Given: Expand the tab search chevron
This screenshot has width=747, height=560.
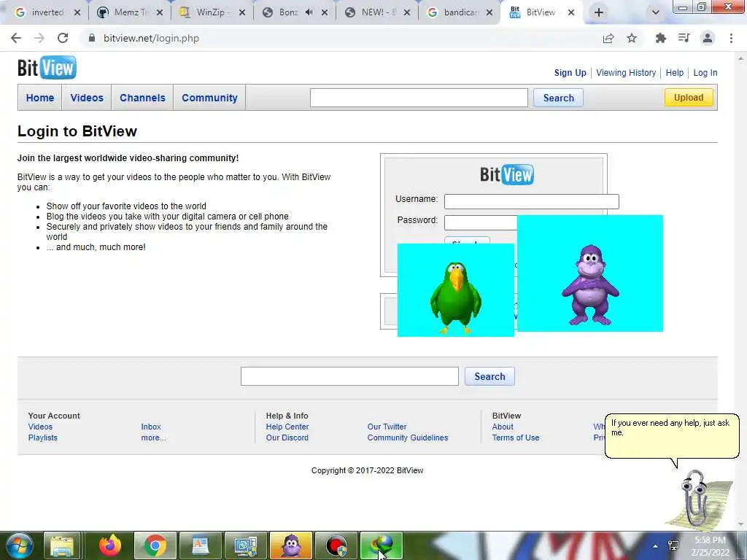Looking at the screenshot, I should click(656, 12).
